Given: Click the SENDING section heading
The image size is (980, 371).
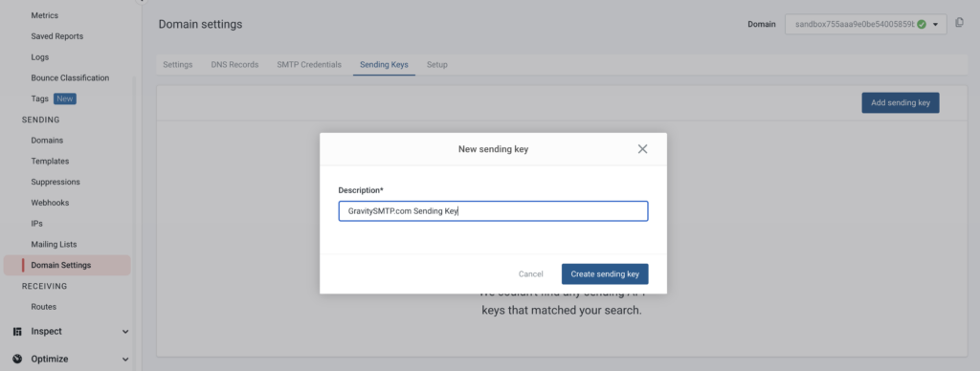Looking at the screenshot, I should (40, 120).
